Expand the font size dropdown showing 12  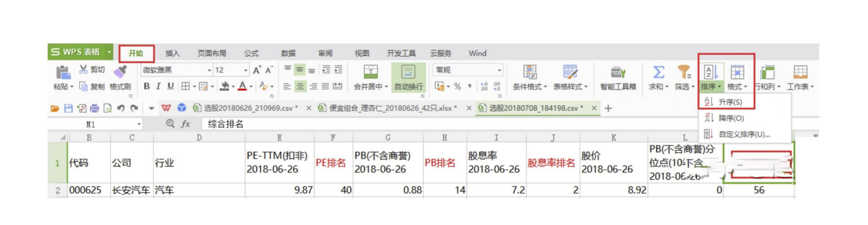246,70
